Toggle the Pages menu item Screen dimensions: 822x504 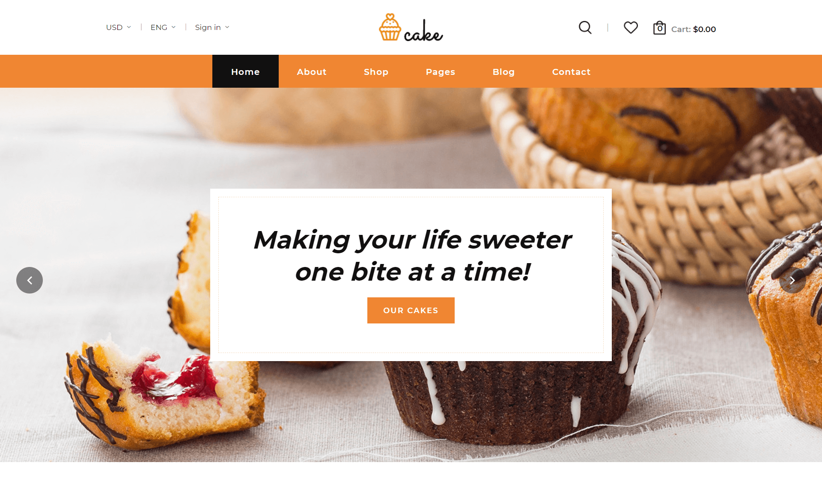pos(441,71)
